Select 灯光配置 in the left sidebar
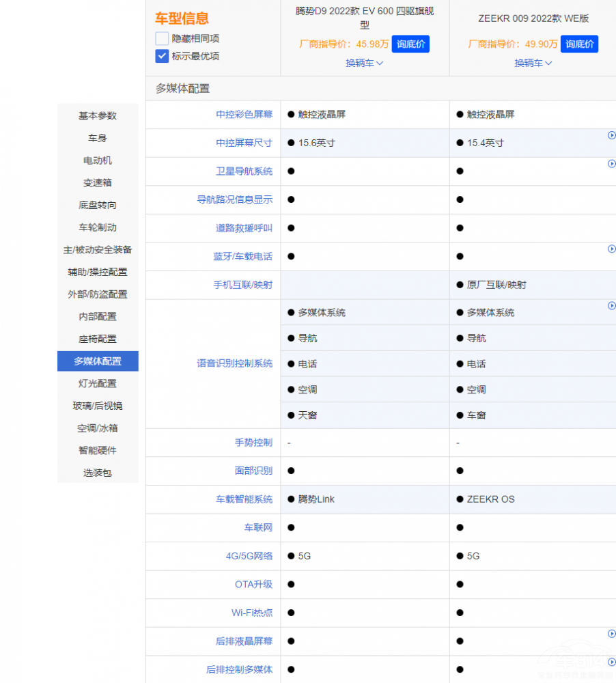 click(98, 383)
